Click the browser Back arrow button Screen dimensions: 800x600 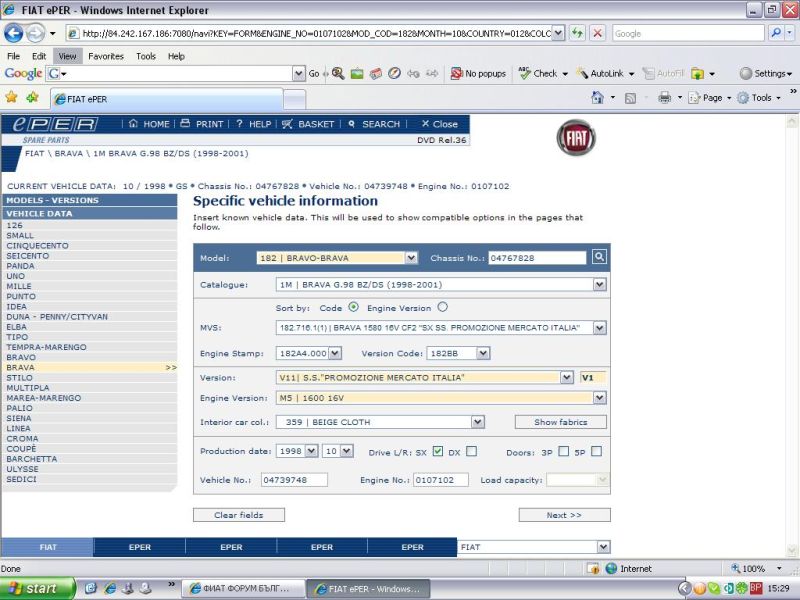click(x=14, y=33)
